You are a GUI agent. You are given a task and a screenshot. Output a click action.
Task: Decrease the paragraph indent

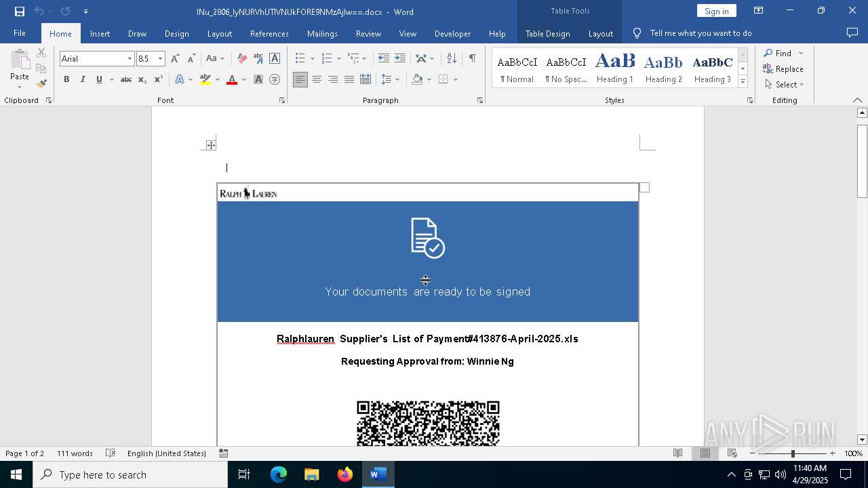(384, 59)
